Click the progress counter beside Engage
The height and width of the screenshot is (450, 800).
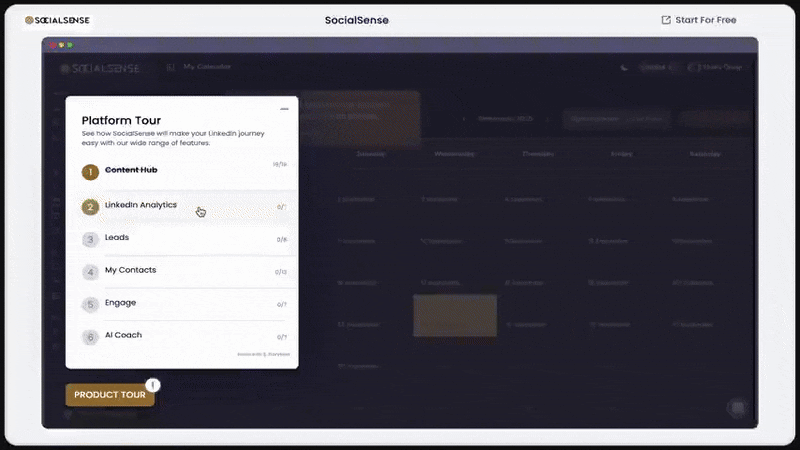tap(282, 305)
